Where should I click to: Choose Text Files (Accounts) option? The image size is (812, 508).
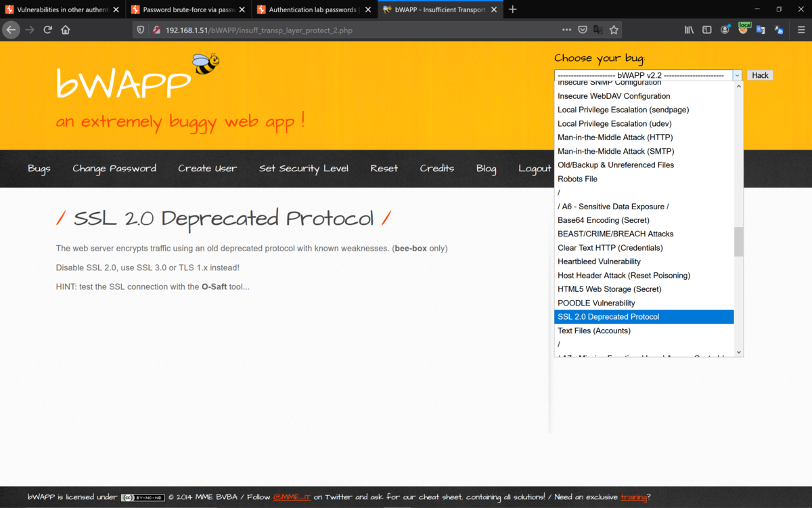[644, 331]
